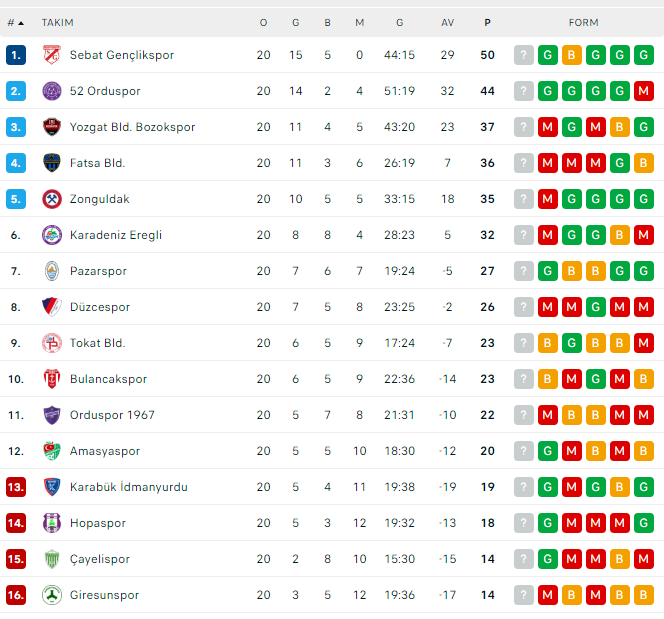Click the red rank 16 badge

pos(15,595)
